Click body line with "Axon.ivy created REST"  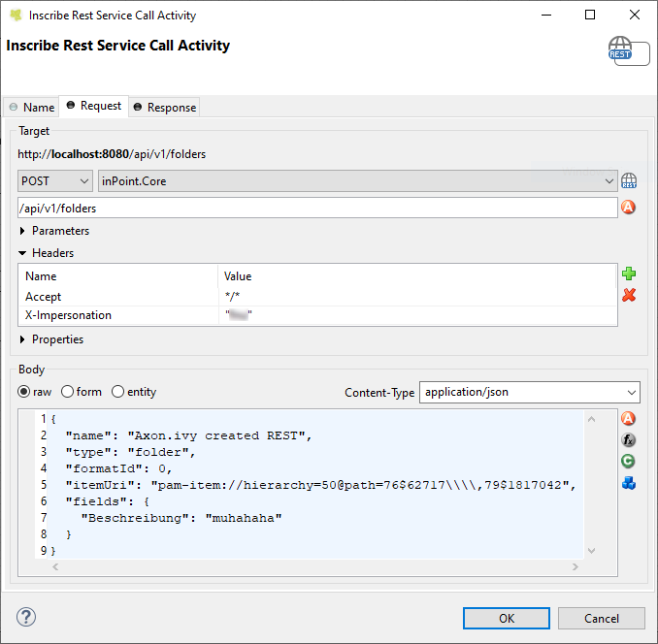coord(189,436)
